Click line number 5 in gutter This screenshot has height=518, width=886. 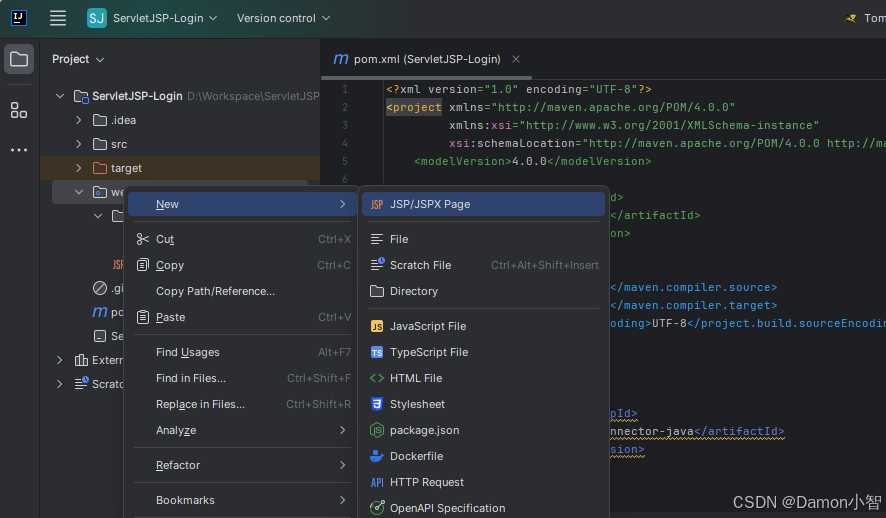point(345,162)
